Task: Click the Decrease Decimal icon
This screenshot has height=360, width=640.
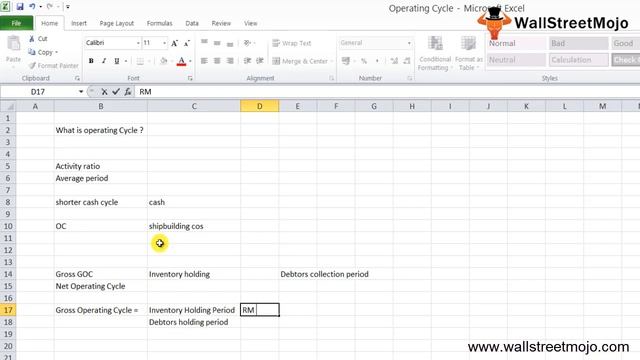Action: click(x=407, y=61)
